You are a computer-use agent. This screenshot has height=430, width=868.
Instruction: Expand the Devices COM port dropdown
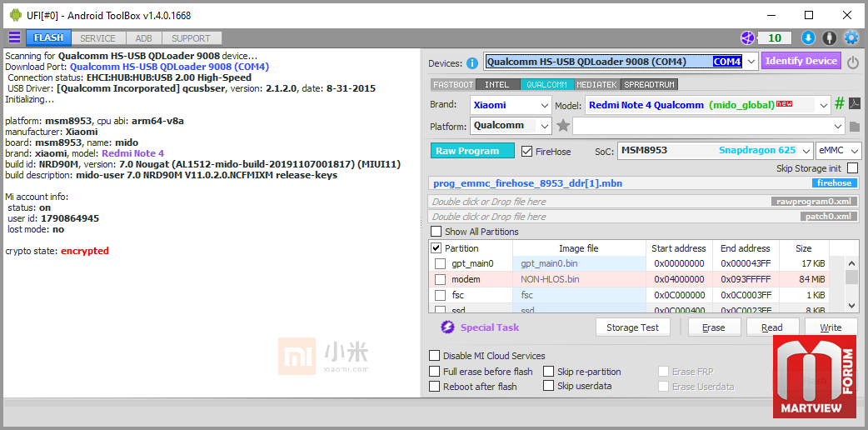click(751, 62)
